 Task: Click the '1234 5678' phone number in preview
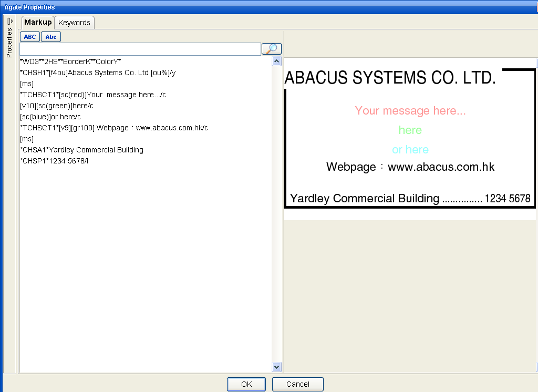pos(508,199)
